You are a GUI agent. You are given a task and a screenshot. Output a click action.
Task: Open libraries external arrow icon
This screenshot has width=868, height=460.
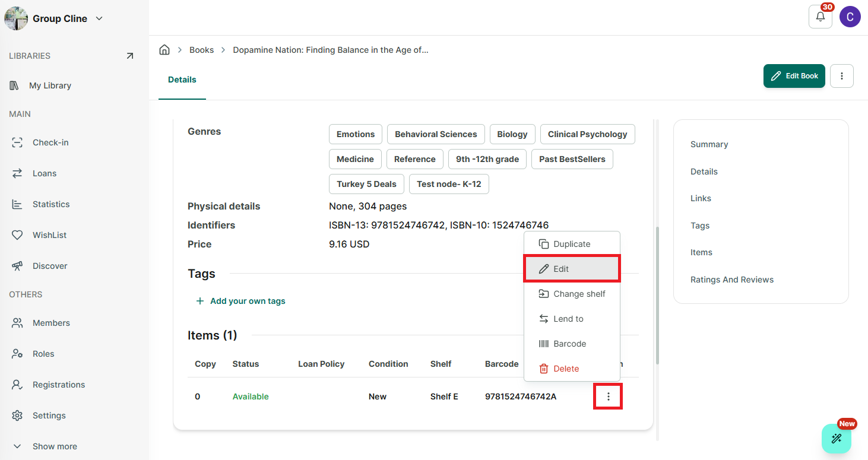[x=130, y=56]
